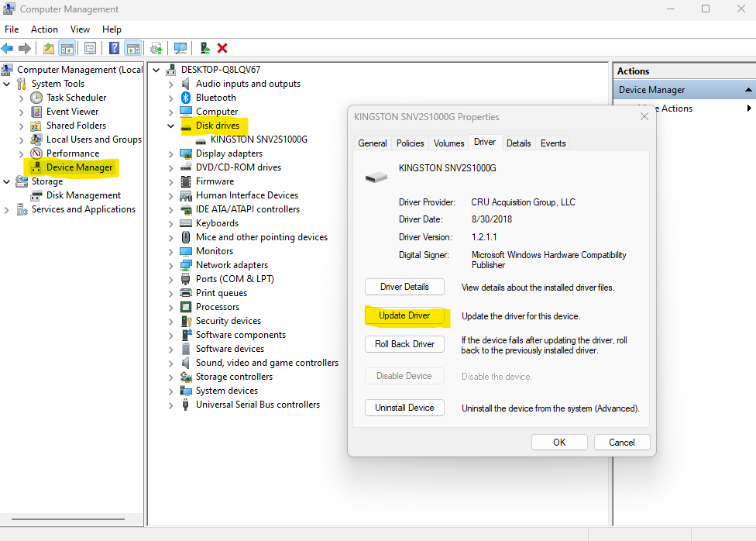Click the blue Back arrow in toolbar
Viewport: 756px width, 541px height.
click(x=7, y=48)
